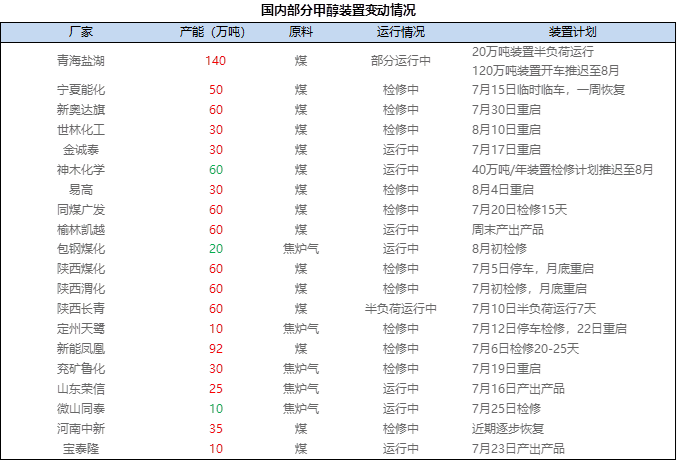Click the capacity value 92
Viewport: 677px width, 461px height.
216,348
